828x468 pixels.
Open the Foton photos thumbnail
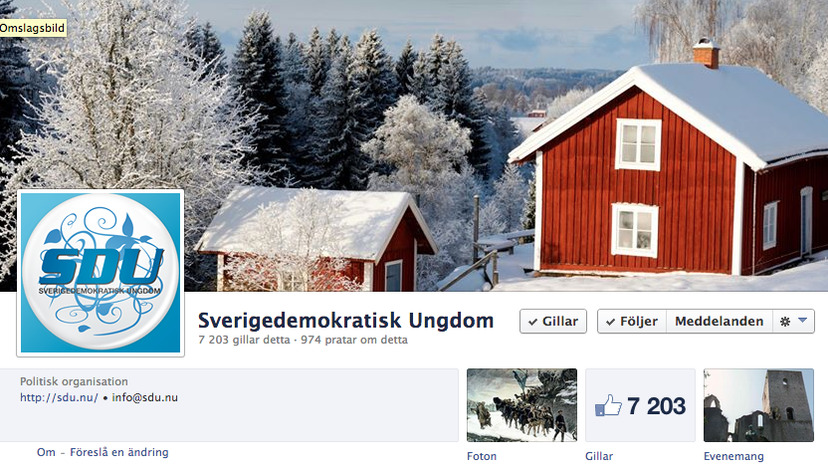[x=522, y=405]
